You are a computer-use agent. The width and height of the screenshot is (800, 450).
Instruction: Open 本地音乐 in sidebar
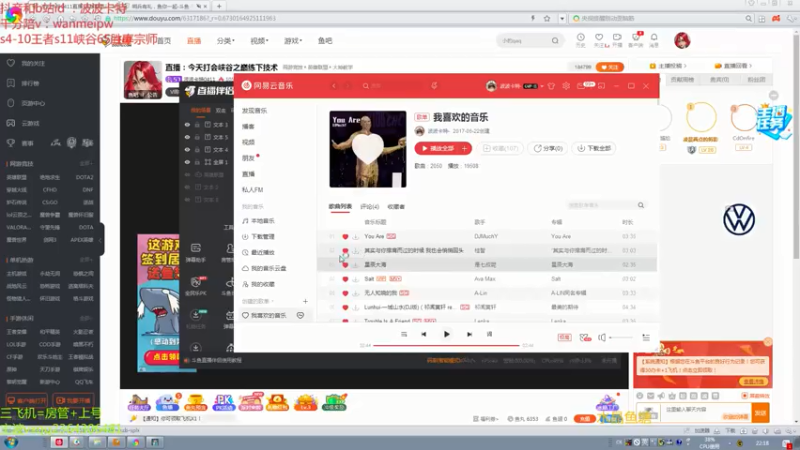(259, 221)
